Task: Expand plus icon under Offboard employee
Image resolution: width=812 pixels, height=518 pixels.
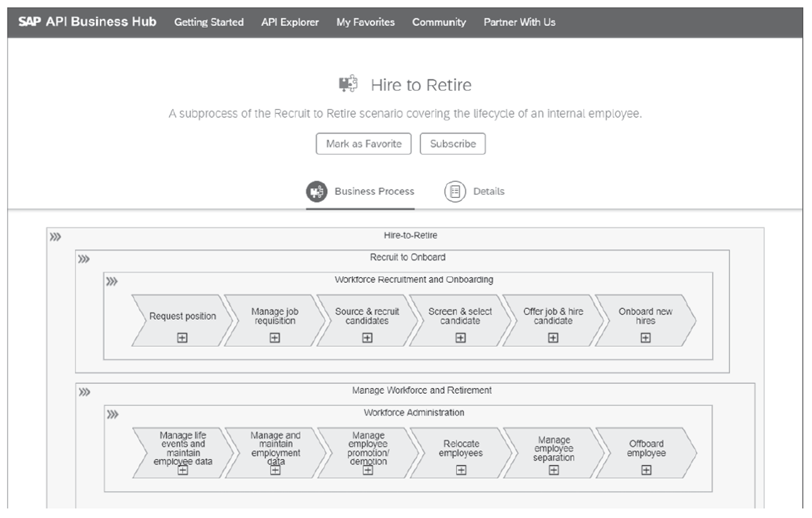Action: coord(646,470)
